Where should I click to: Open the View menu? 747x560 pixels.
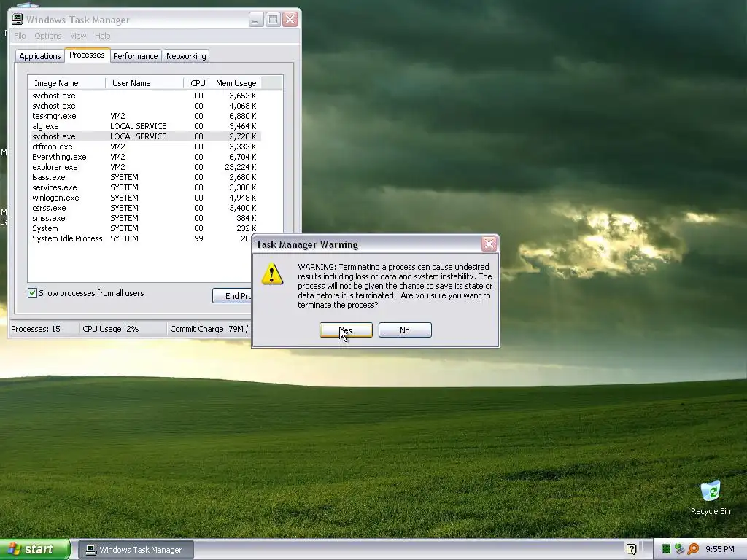78,36
